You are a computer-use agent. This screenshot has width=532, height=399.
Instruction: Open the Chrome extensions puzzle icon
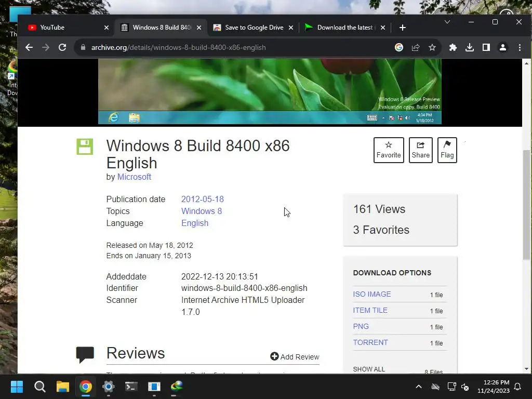coord(453,47)
